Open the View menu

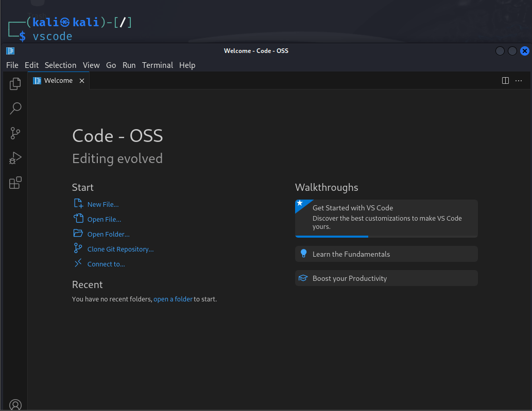coord(91,65)
